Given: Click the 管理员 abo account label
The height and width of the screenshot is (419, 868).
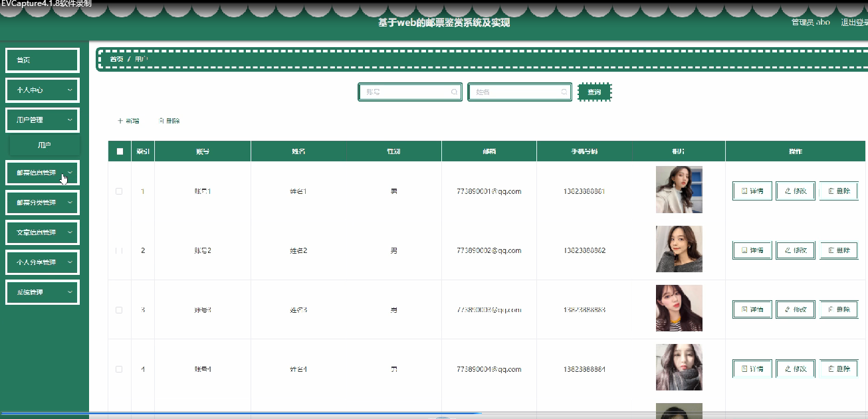Looking at the screenshot, I should click(x=810, y=23).
